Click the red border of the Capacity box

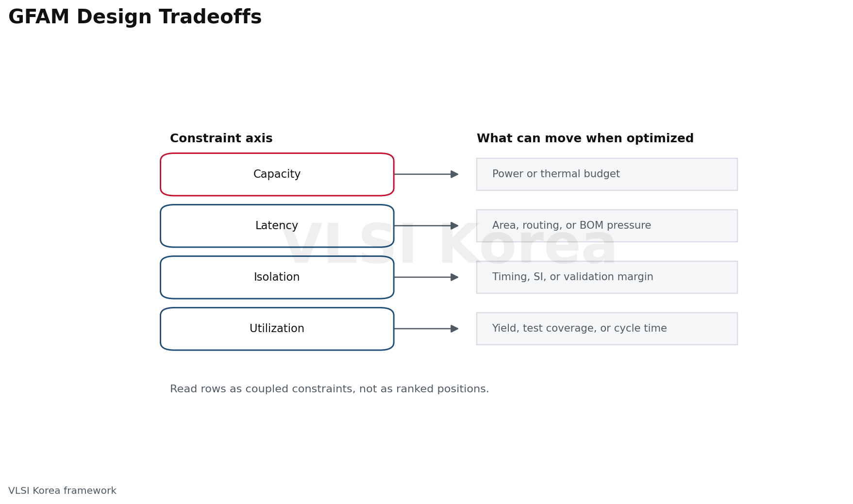point(277,153)
